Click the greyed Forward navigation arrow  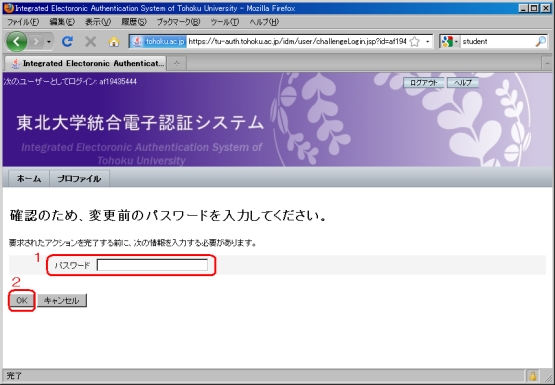click(x=36, y=42)
